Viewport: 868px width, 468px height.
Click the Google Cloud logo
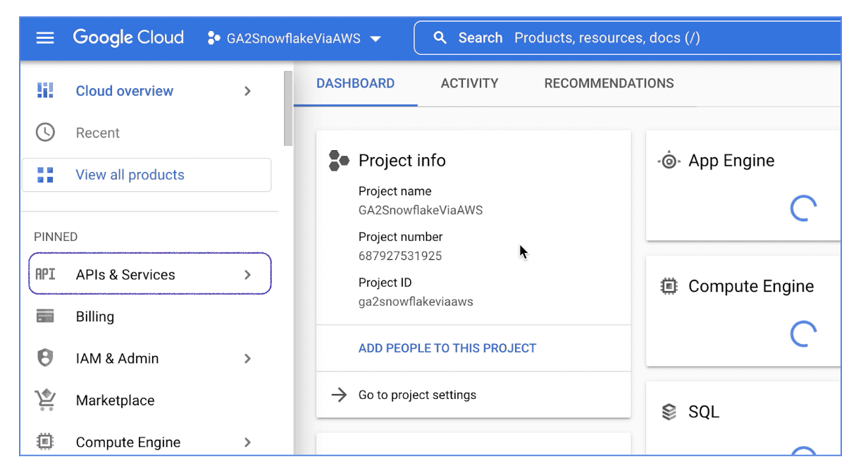pyautogui.click(x=128, y=37)
